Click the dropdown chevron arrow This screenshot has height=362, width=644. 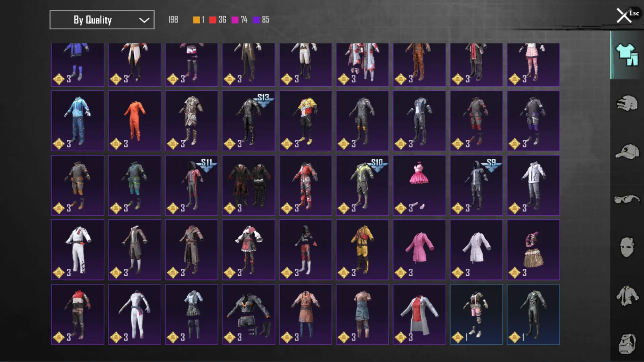point(144,20)
